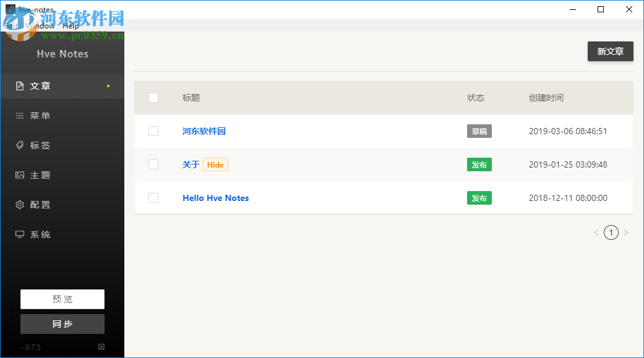Open the 系统 system section
The width and height of the screenshot is (644, 358).
[x=62, y=234]
